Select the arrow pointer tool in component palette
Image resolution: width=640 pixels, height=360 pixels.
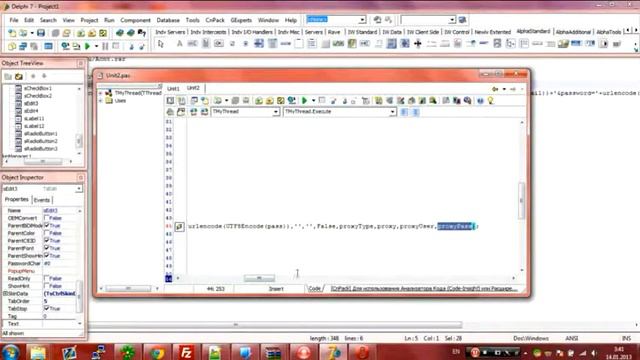pyautogui.click(x=160, y=44)
